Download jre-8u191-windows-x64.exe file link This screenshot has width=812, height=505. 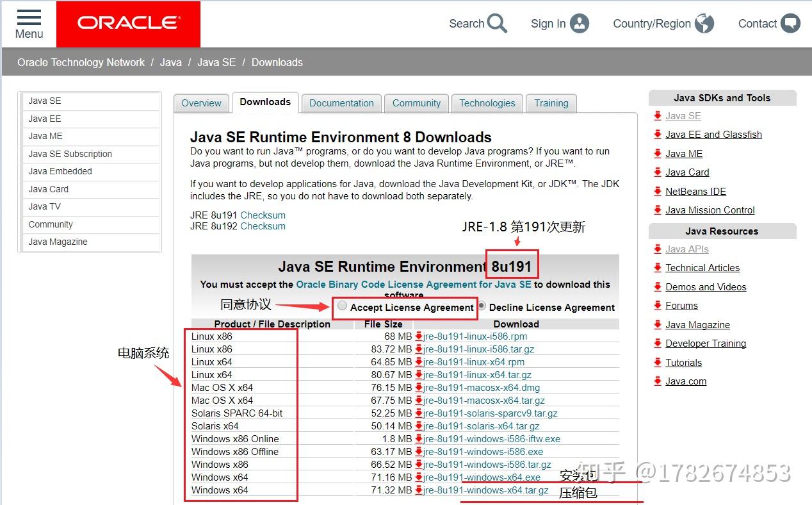point(482,477)
